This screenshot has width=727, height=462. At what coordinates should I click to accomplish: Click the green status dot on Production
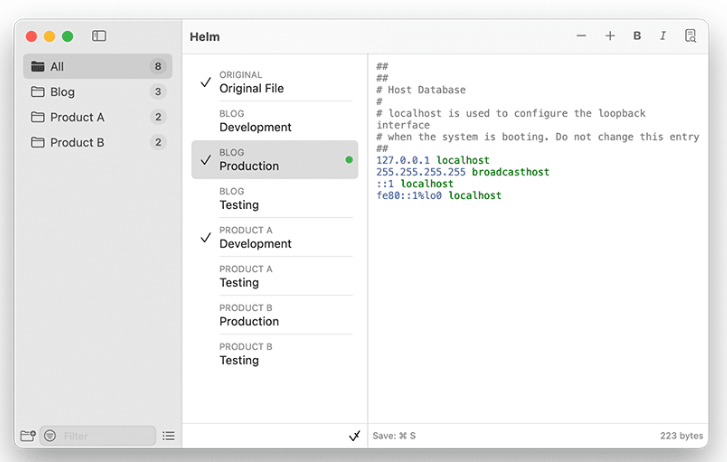pyautogui.click(x=349, y=160)
